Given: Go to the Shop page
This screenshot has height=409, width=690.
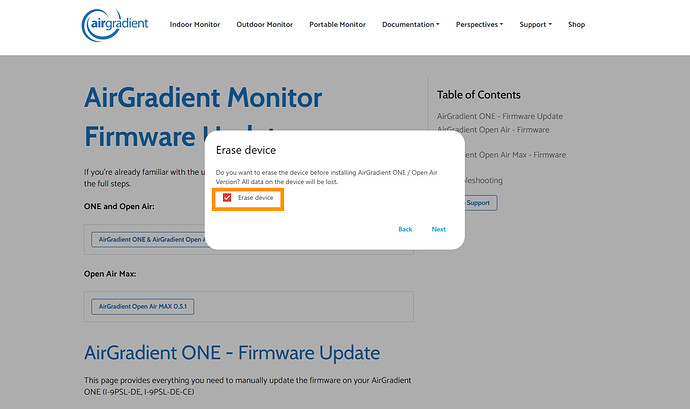Looking at the screenshot, I should click(576, 25).
